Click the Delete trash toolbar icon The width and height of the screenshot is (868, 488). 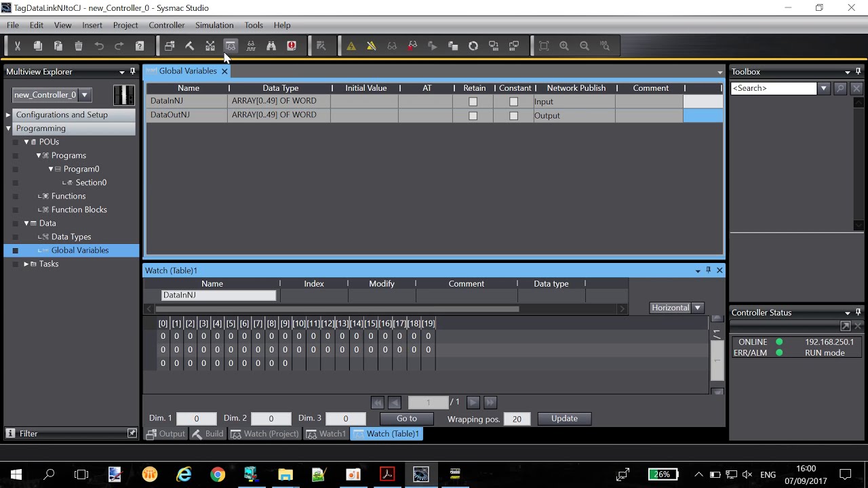click(x=79, y=46)
